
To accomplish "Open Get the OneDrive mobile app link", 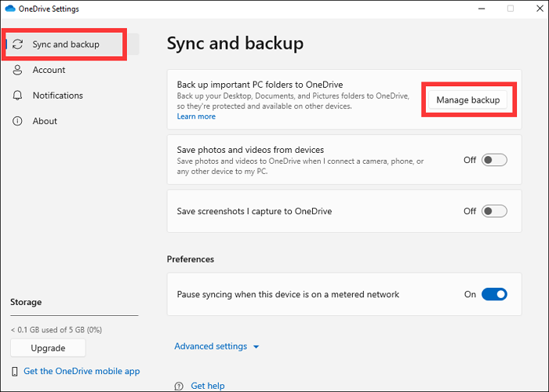I will (x=82, y=371).
